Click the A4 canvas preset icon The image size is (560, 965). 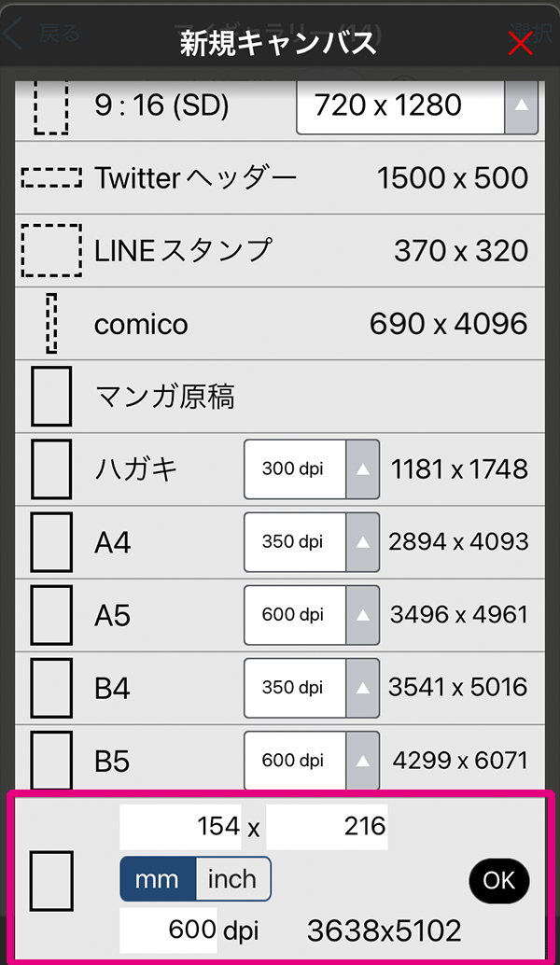pyautogui.click(x=51, y=541)
